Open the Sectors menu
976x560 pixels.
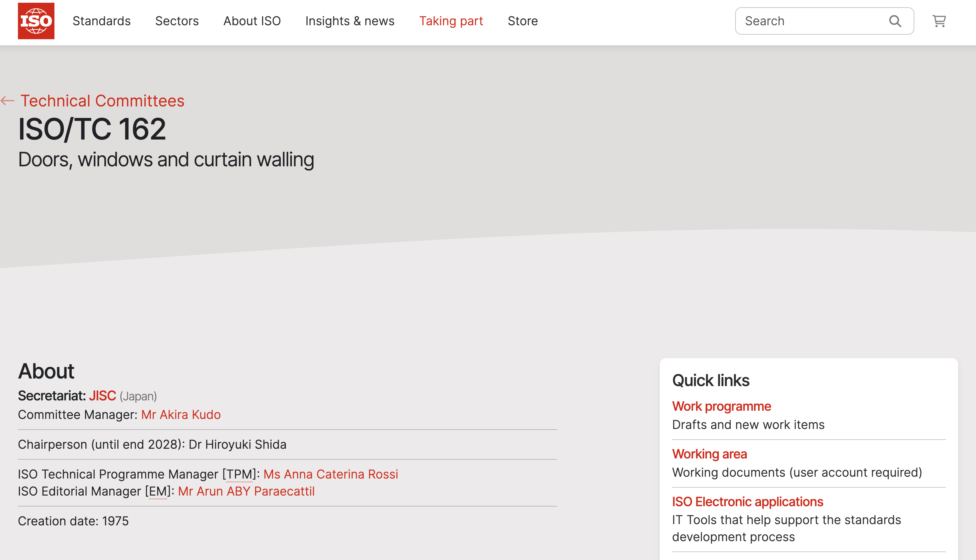click(x=177, y=21)
